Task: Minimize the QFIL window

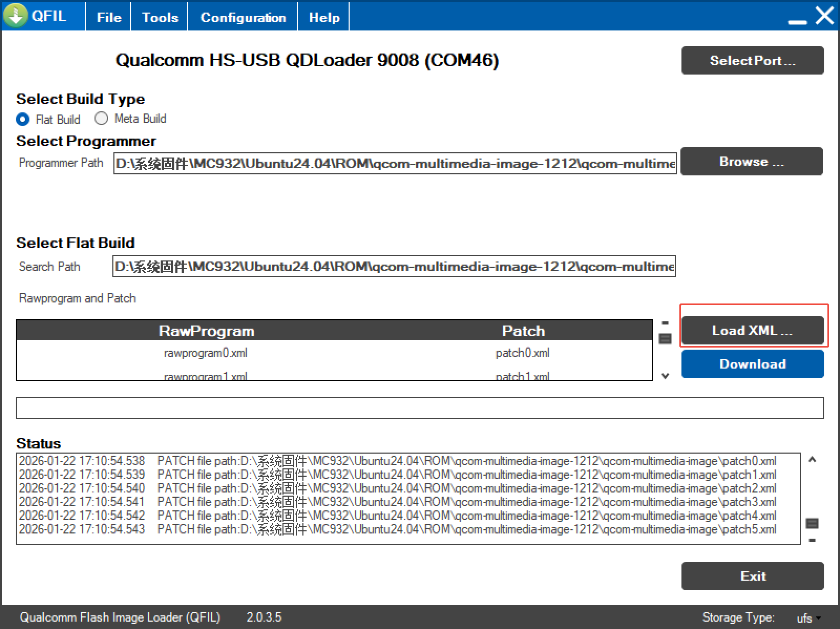Action: pos(797,21)
